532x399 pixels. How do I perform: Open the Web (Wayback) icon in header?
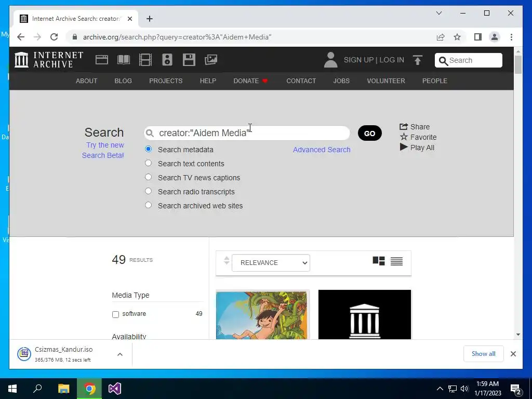(x=101, y=60)
